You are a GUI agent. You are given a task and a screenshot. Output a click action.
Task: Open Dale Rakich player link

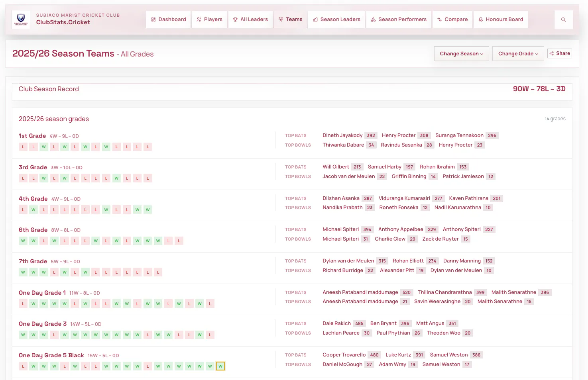click(337, 323)
